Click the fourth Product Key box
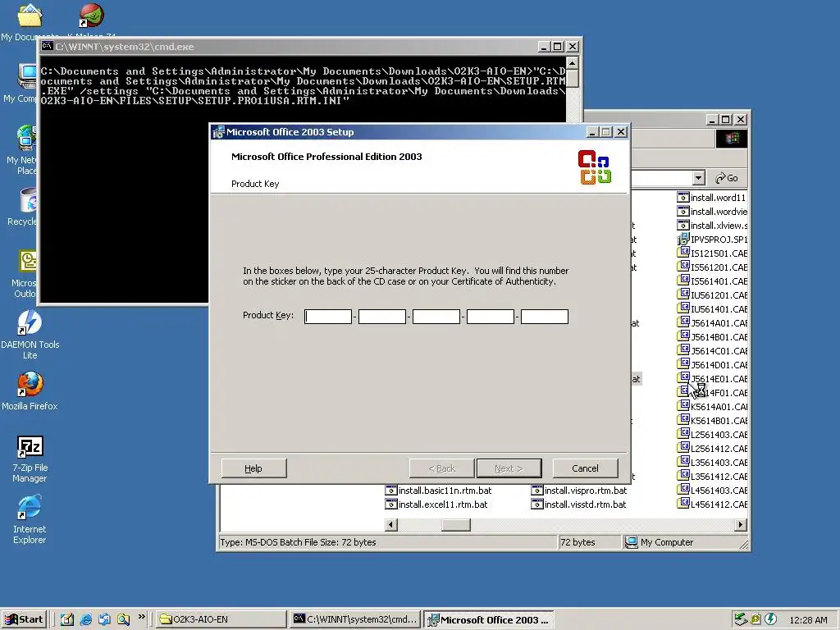The width and height of the screenshot is (840, 630). point(491,317)
